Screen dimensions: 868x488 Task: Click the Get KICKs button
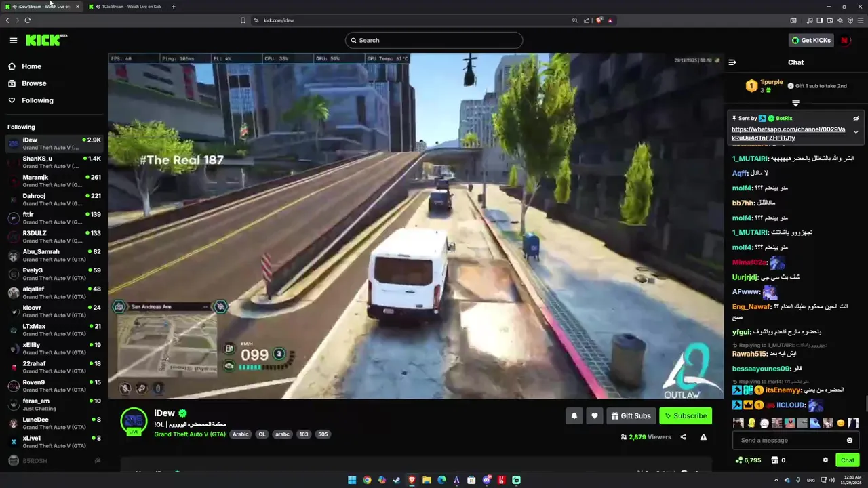point(811,40)
